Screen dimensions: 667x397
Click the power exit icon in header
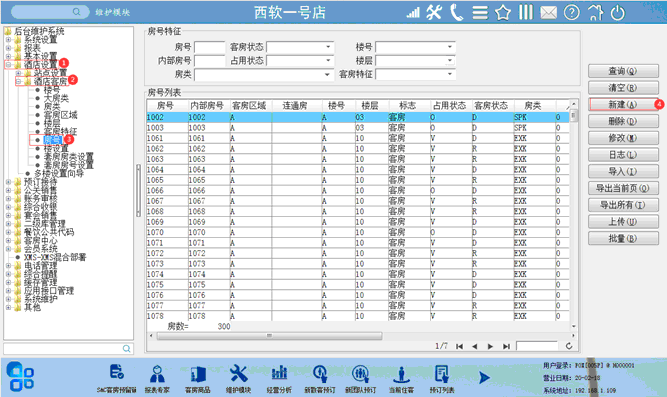coord(617,13)
